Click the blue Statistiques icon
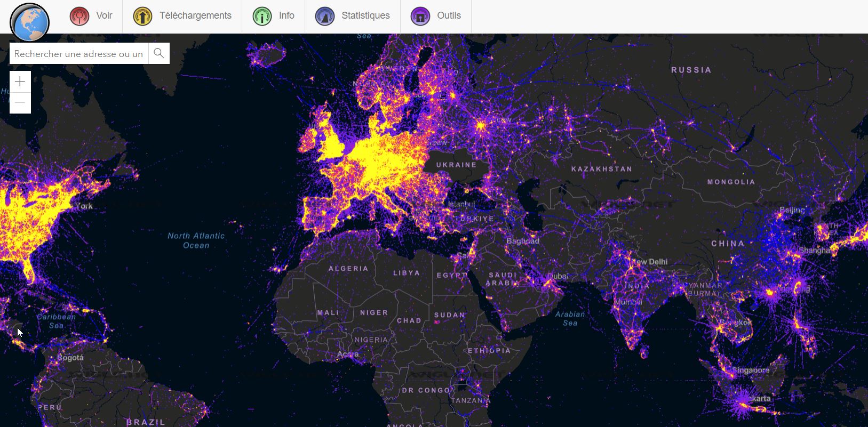This screenshot has width=868, height=427. point(324,16)
